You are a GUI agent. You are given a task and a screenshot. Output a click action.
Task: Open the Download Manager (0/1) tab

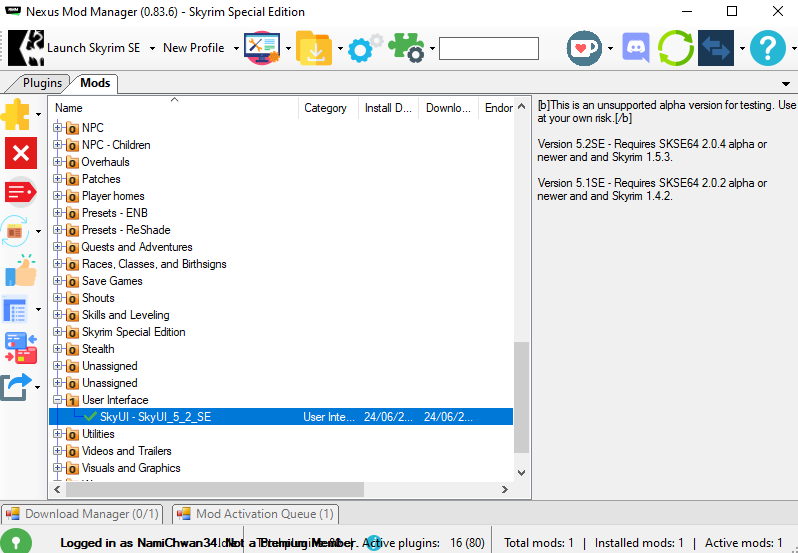(x=82, y=514)
